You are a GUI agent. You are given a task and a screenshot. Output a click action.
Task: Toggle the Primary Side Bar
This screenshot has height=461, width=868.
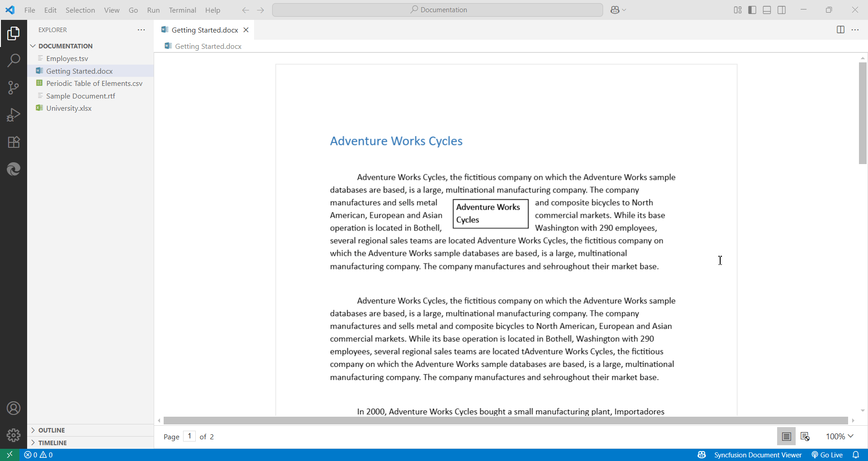pos(752,10)
